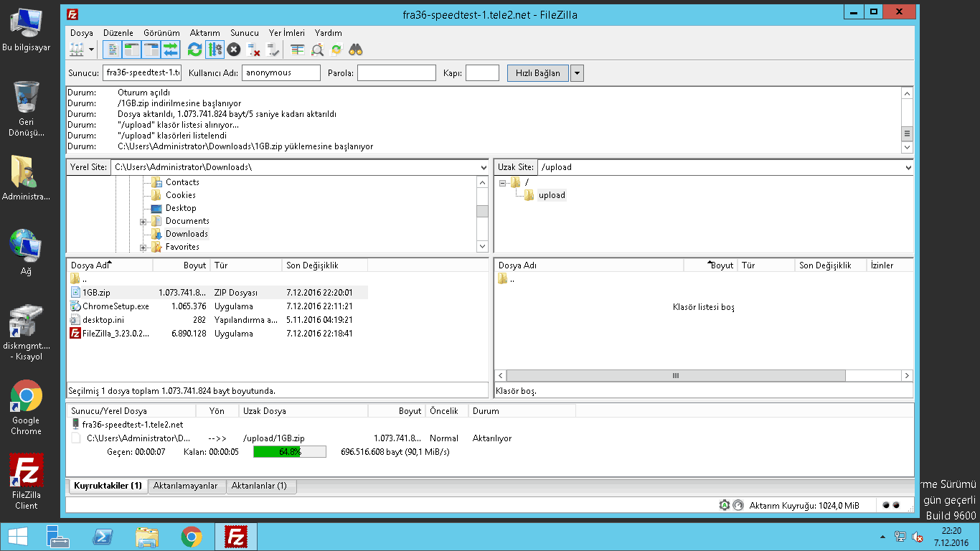Select the FileZilla_3.23.0.2 installer file

tap(218, 334)
